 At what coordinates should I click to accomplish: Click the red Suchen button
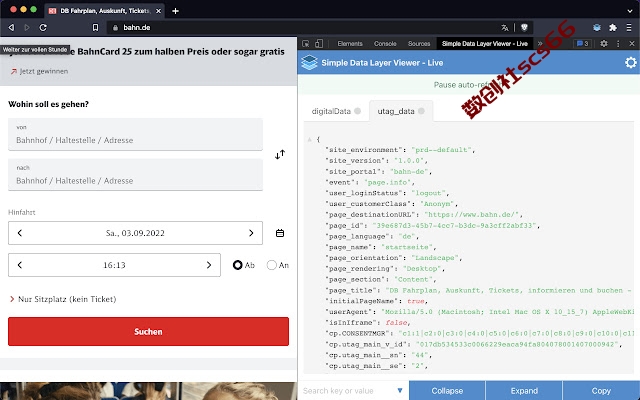coord(148,331)
